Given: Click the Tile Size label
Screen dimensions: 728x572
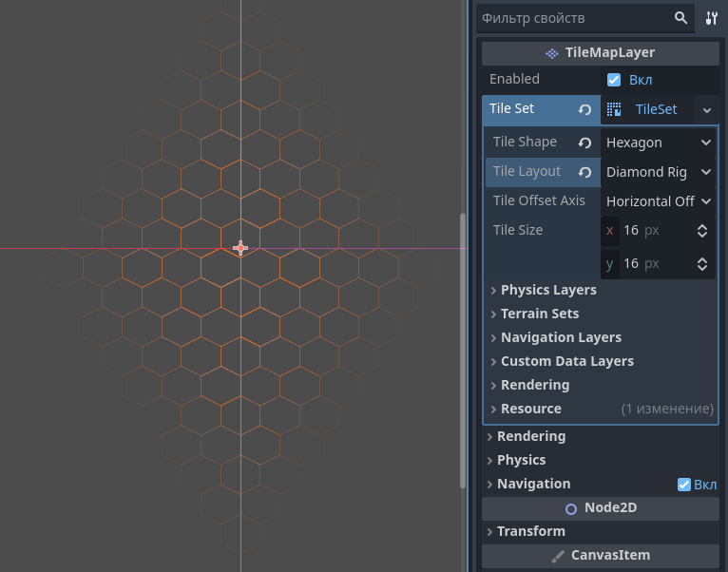Looking at the screenshot, I should click(x=518, y=230).
